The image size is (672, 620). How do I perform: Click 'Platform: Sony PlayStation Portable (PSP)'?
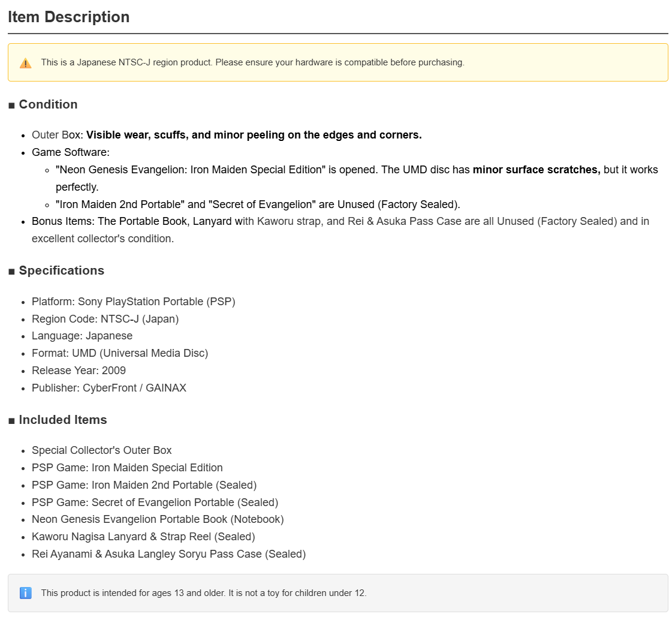coord(133,302)
